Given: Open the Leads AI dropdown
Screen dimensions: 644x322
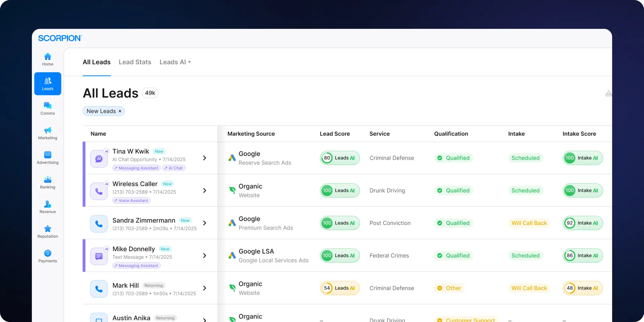Looking at the screenshot, I should (x=175, y=62).
